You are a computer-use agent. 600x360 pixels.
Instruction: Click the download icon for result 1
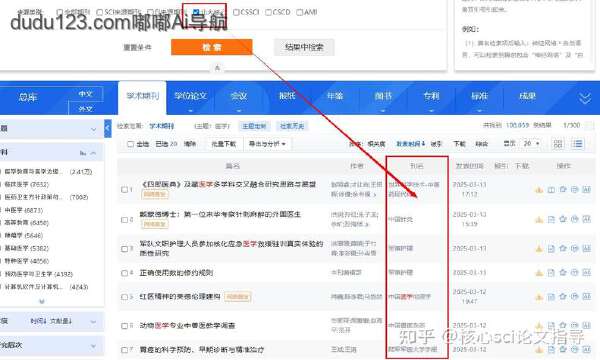pyautogui.click(x=539, y=190)
